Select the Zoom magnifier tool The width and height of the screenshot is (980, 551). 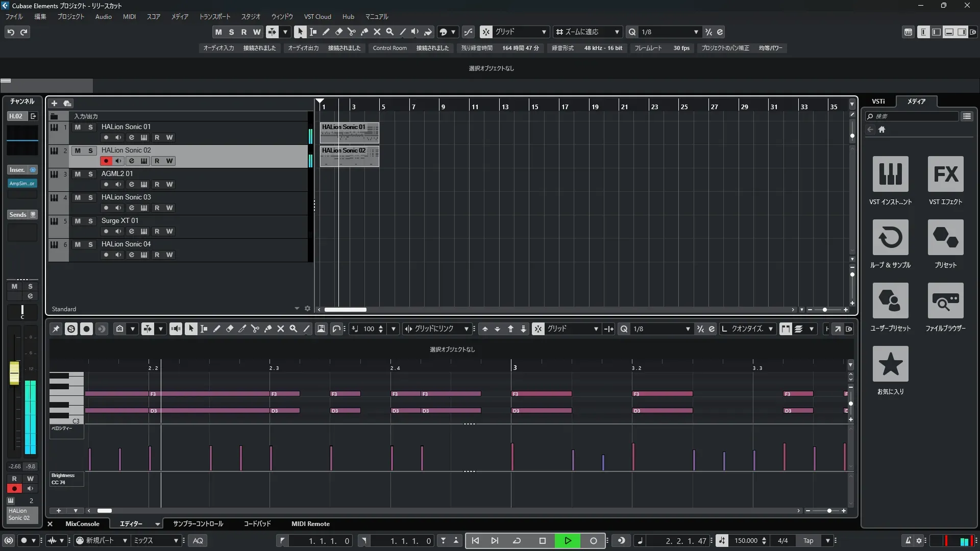[389, 32]
